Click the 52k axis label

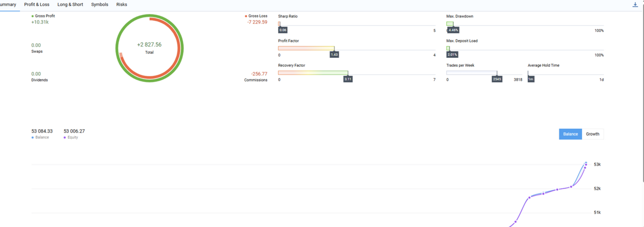597,189
